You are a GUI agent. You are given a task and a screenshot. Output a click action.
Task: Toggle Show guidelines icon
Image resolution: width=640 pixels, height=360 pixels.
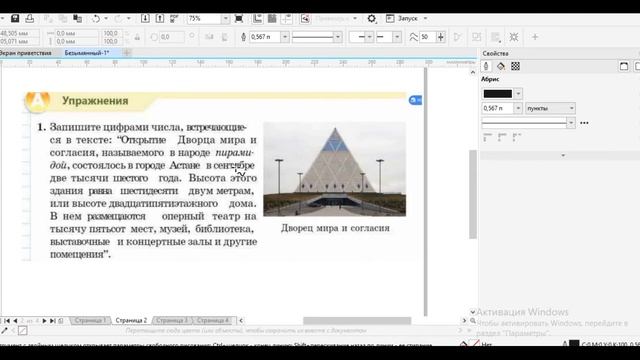click(287, 18)
